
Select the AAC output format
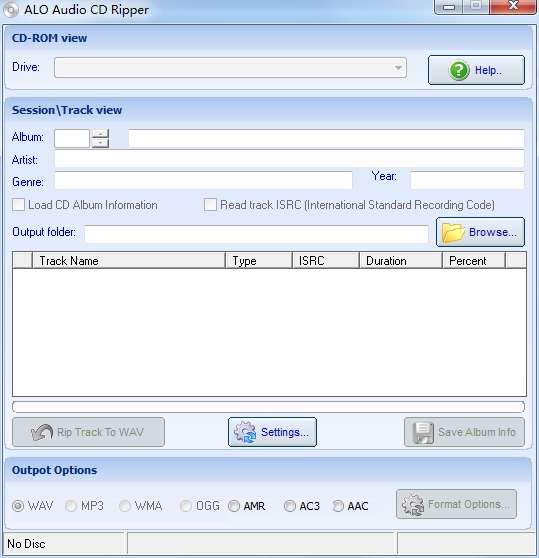click(338, 506)
